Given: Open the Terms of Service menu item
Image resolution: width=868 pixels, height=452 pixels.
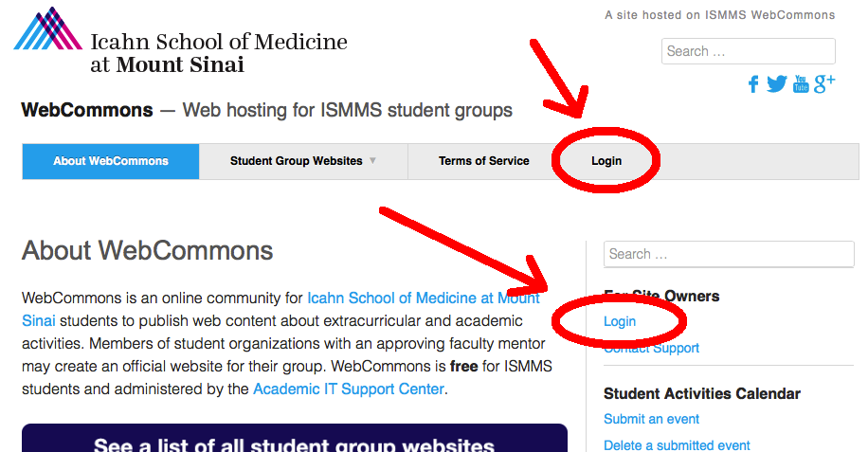Looking at the screenshot, I should tap(483, 161).
